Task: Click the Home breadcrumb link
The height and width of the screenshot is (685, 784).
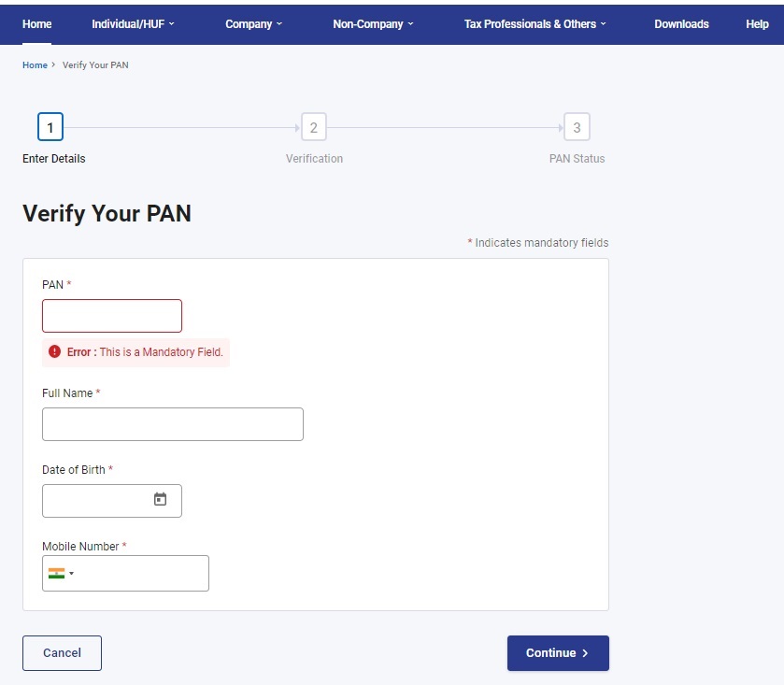Action: 35,65
